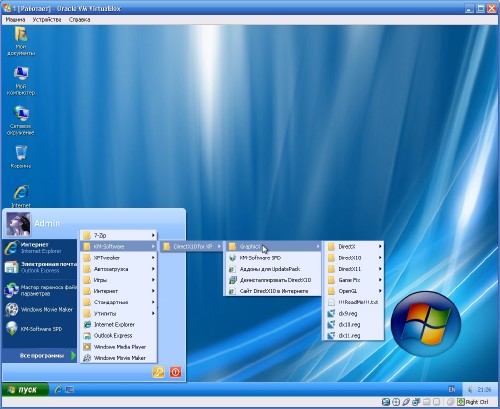The height and width of the screenshot is (409, 500).
Task: Run the dx10.reg registry file
Action: (354, 324)
